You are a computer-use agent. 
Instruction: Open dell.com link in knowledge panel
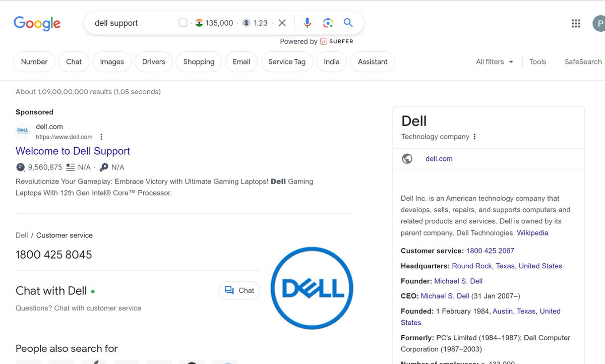point(439,159)
